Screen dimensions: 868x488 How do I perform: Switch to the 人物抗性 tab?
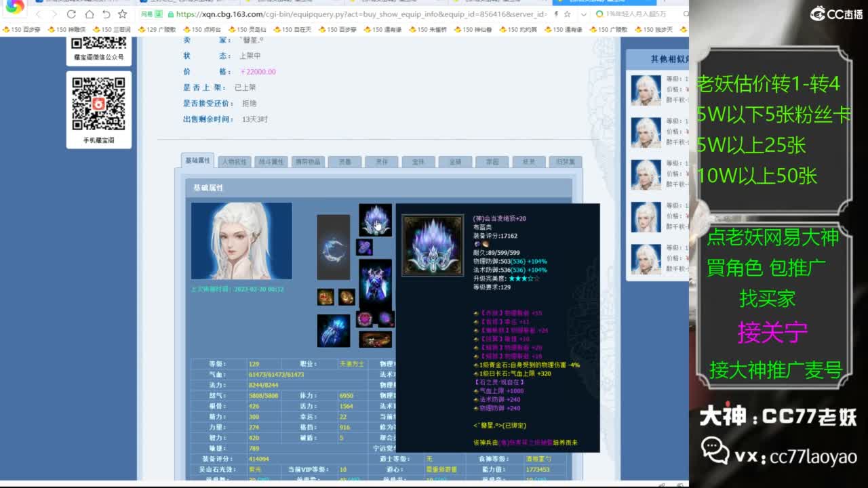[235, 162]
